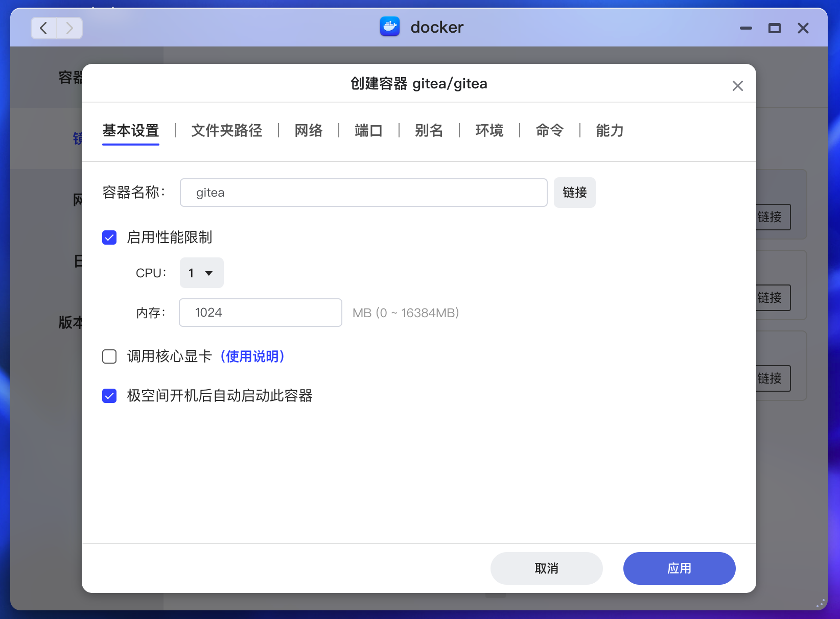840x619 pixels.
Task: Click the dialog title 创建容器 gitea/gitea
Action: [419, 84]
